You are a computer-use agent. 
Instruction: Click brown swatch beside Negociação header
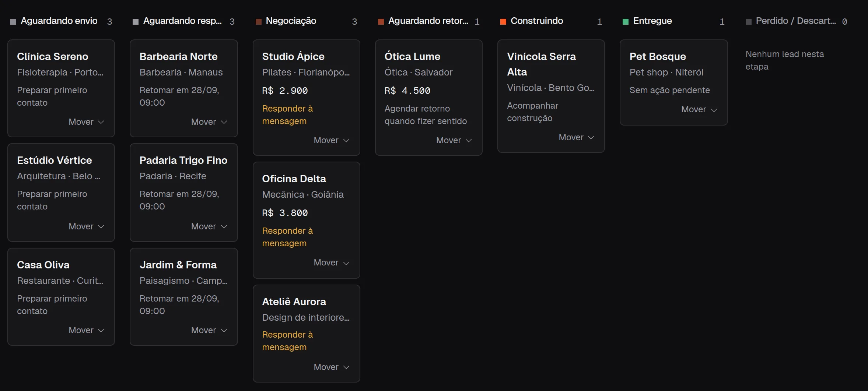pyautogui.click(x=259, y=21)
